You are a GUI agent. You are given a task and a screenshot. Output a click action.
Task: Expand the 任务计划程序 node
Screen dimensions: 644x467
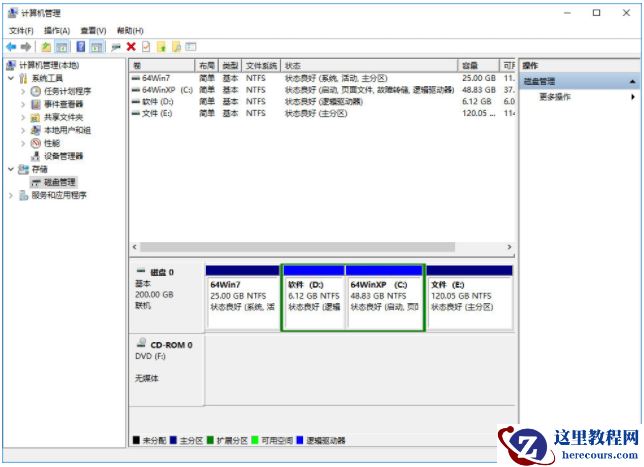click(23, 91)
